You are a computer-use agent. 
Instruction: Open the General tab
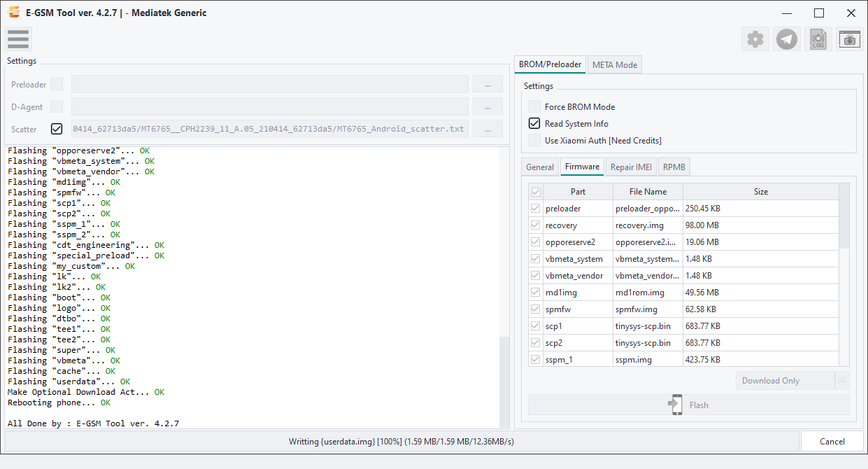click(540, 167)
